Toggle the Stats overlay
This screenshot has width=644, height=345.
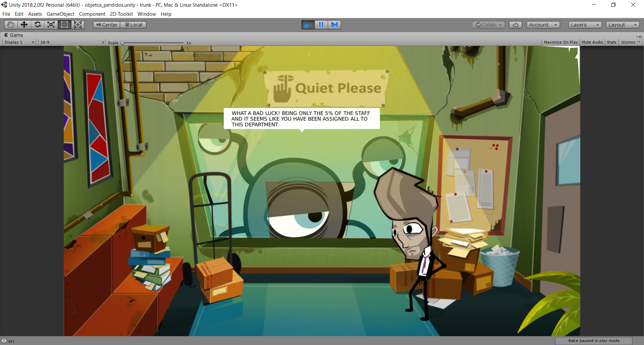611,42
